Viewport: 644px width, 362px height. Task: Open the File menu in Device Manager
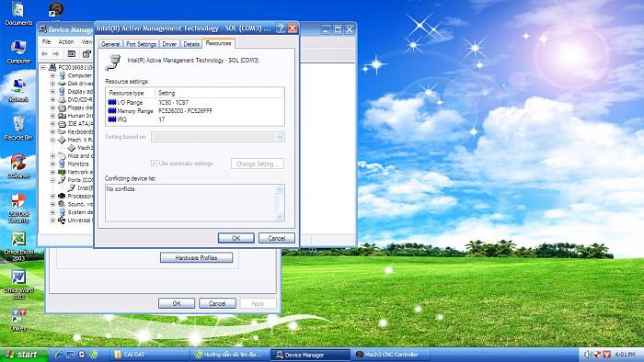[x=46, y=42]
